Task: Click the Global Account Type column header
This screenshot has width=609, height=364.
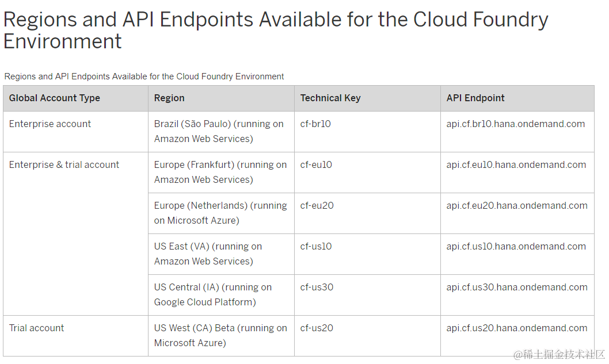Action: pos(55,98)
